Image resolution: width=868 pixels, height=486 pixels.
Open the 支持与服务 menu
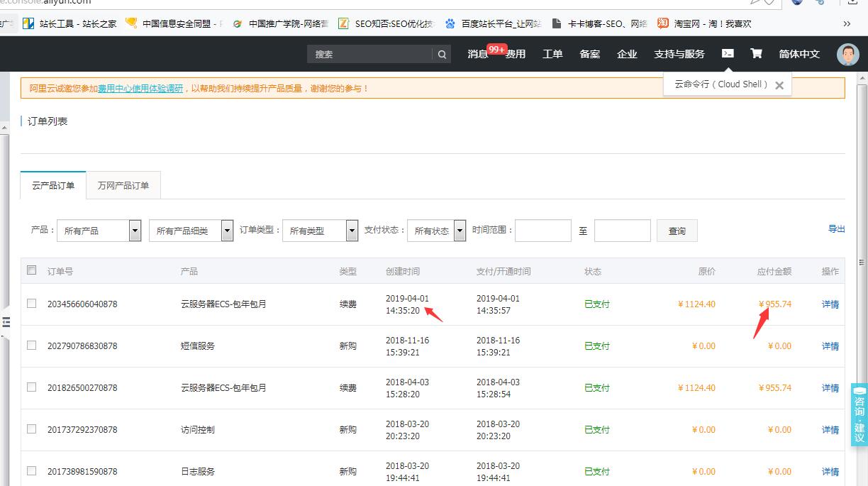pyautogui.click(x=679, y=54)
